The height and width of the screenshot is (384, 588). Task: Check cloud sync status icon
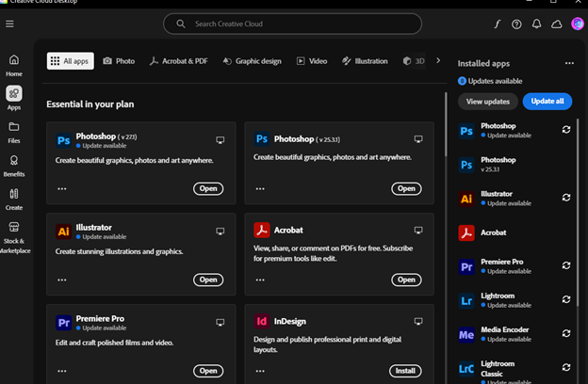click(557, 24)
